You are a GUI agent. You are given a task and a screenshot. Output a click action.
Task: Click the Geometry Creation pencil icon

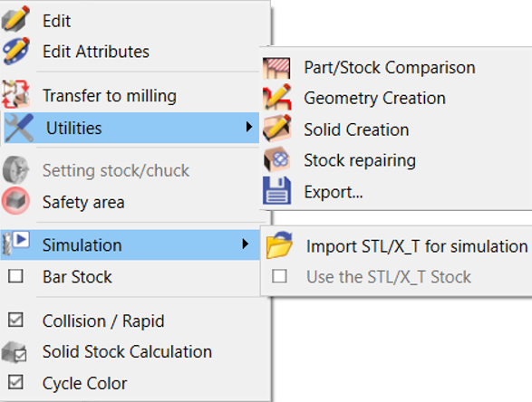click(x=276, y=97)
